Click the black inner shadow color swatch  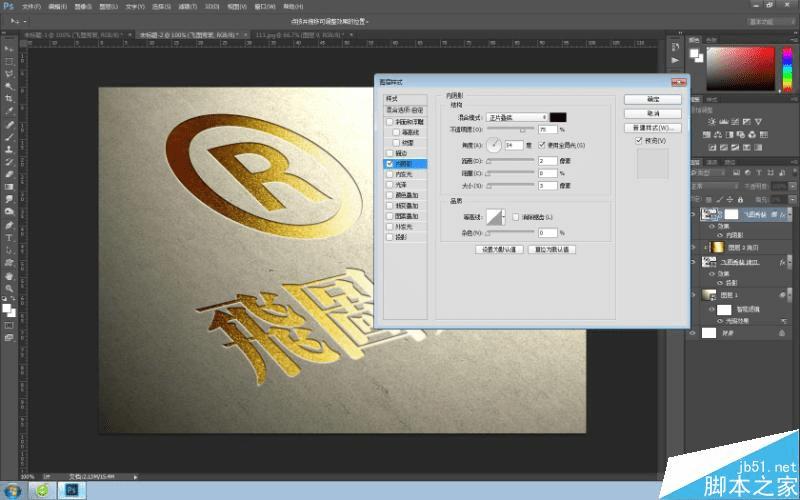tap(558, 118)
